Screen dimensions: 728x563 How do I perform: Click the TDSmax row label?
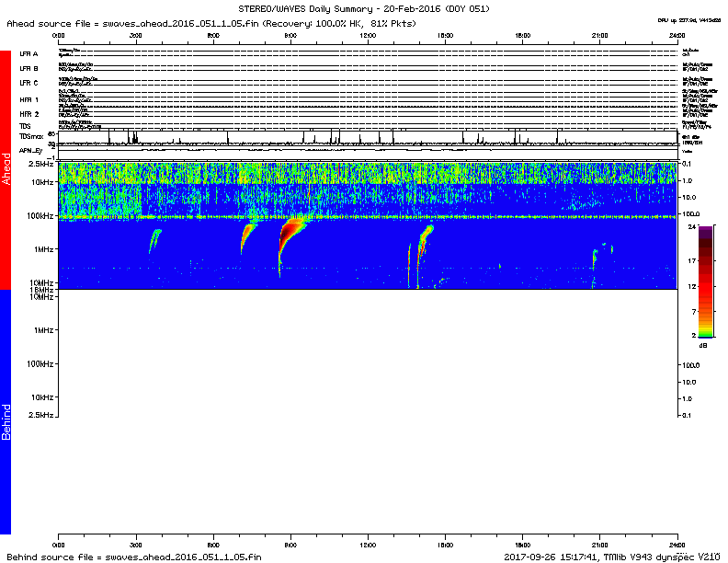pyautogui.click(x=31, y=135)
